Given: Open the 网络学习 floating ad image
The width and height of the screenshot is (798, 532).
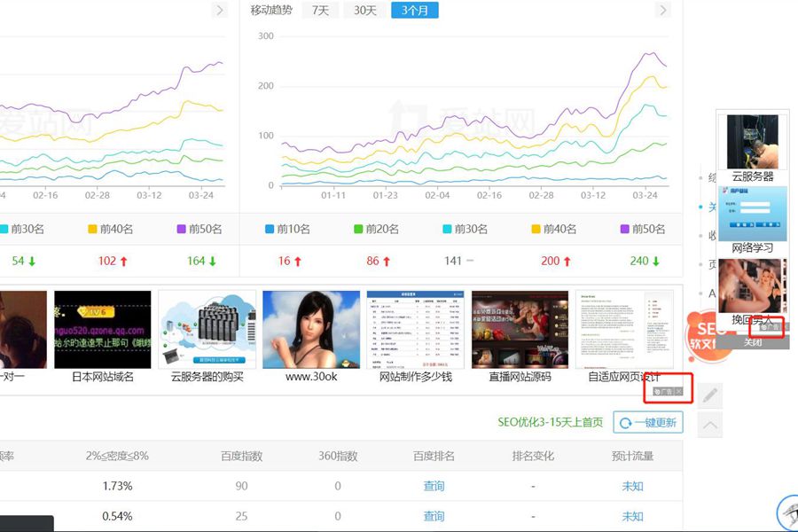Looking at the screenshot, I should [753, 214].
